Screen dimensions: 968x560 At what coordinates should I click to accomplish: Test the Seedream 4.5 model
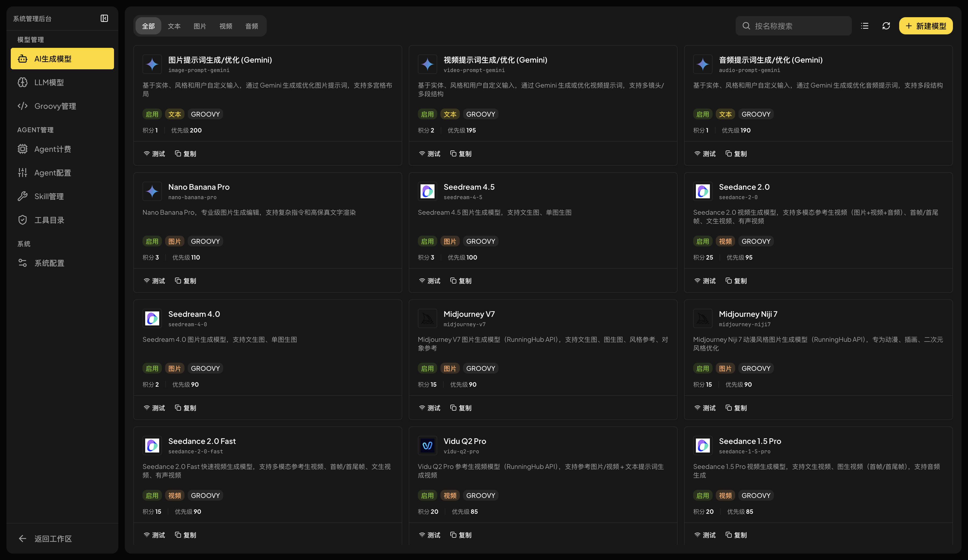(x=429, y=281)
